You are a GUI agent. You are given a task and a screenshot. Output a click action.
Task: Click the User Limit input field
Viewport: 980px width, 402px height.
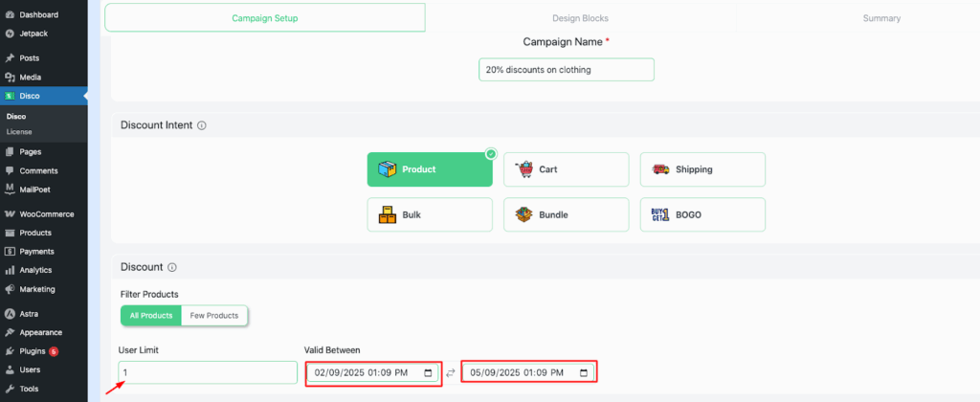tap(208, 372)
